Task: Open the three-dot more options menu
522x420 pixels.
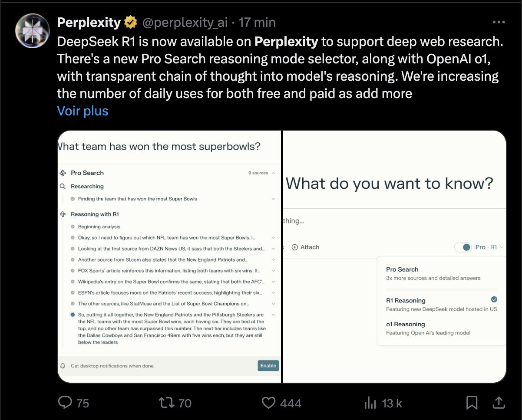Action: point(499,23)
